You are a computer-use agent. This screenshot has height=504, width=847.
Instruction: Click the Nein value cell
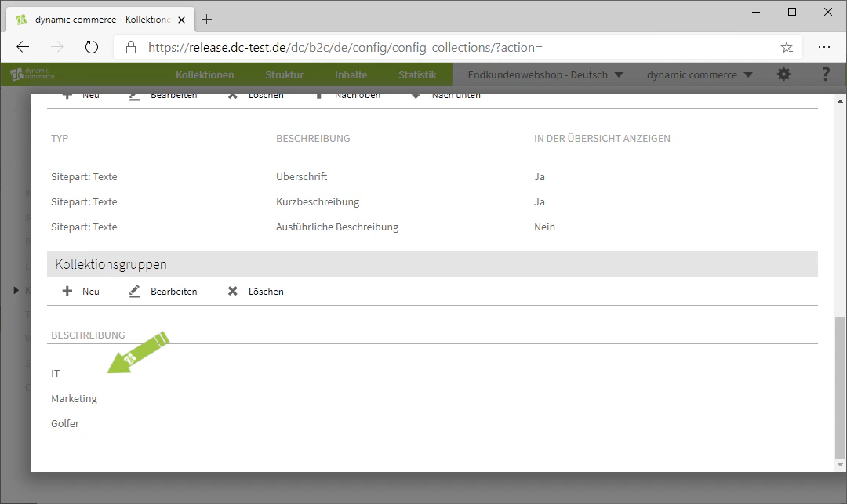pyautogui.click(x=544, y=227)
